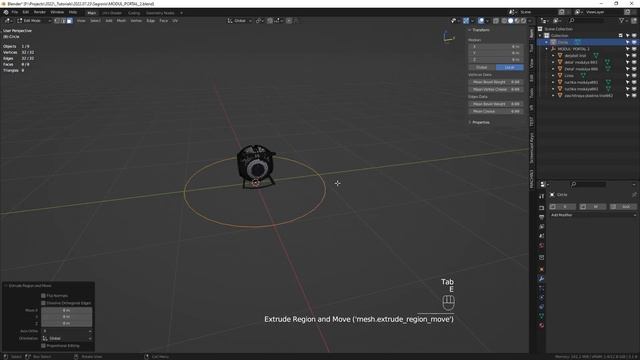Open the editor type dropdown of 3D viewport
This screenshot has width=640, height=360.
pyautogui.click(x=8, y=20)
